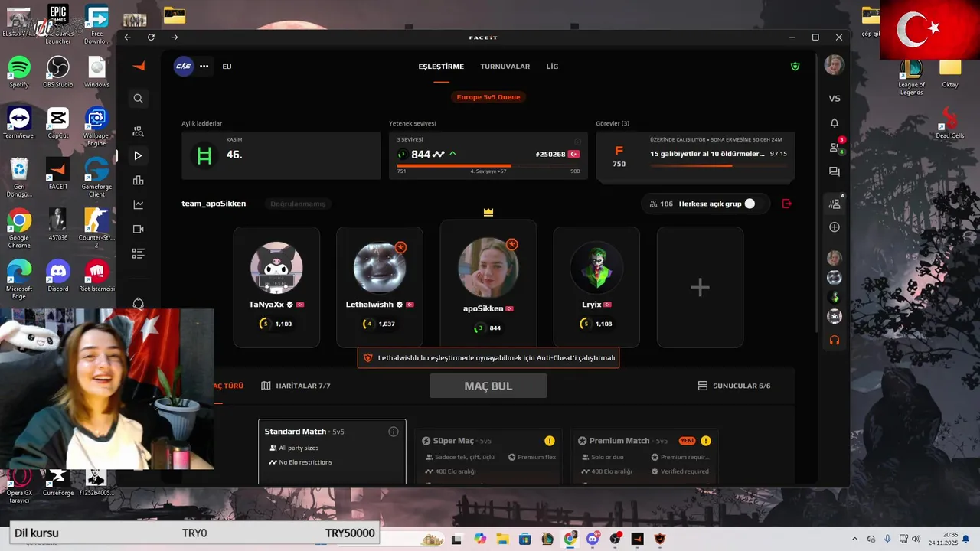The height and width of the screenshot is (551, 980).
Task: Open the SUNUCULAR 6/6 server selector
Action: tap(734, 386)
